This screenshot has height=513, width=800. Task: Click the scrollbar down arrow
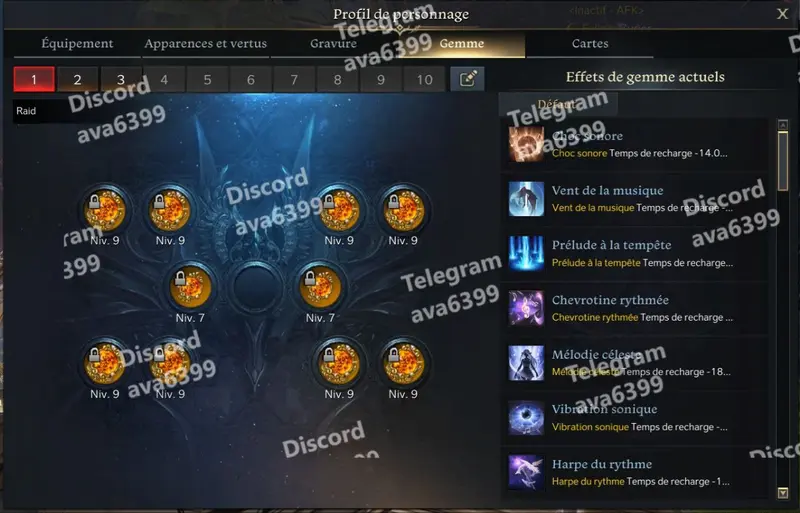(x=783, y=493)
